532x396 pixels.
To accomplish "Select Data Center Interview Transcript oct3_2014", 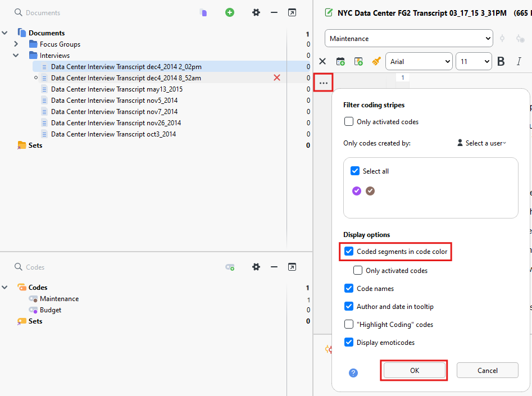I will pyautogui.click(x=113, y=134).
